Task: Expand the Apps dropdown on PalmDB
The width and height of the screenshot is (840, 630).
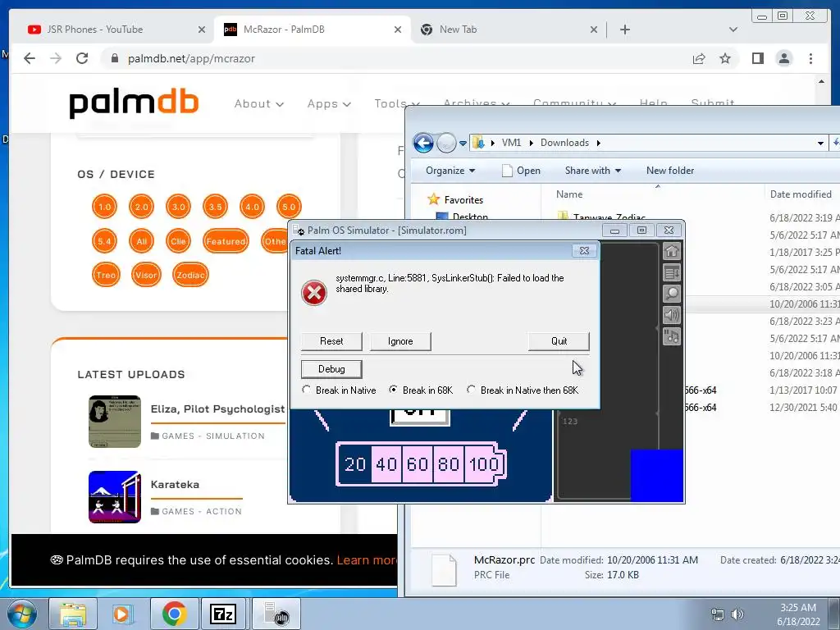Action: tap(329, 104)
